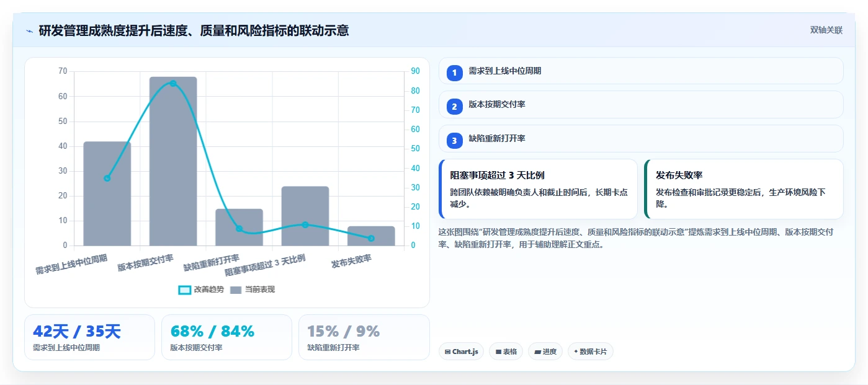Click the bar for 需求到上线中位周期
The width and height of the screenshot is (868, 385).
tap(107, 193)
